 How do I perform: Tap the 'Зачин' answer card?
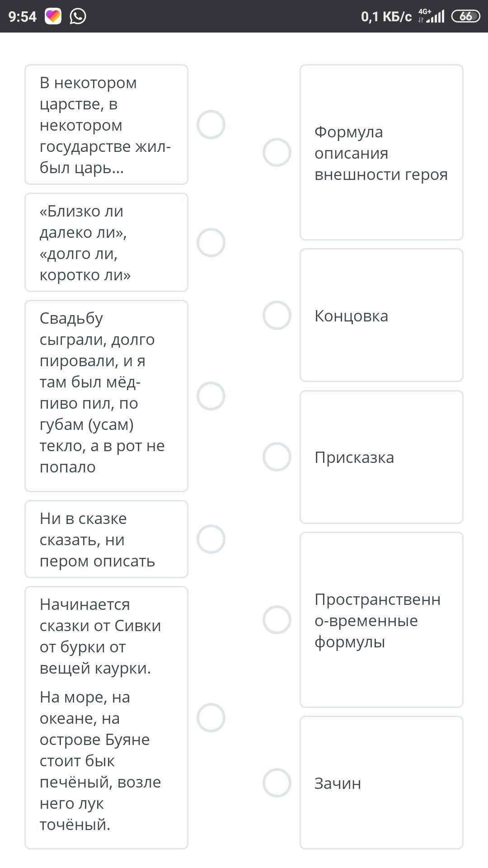[381, 783]
